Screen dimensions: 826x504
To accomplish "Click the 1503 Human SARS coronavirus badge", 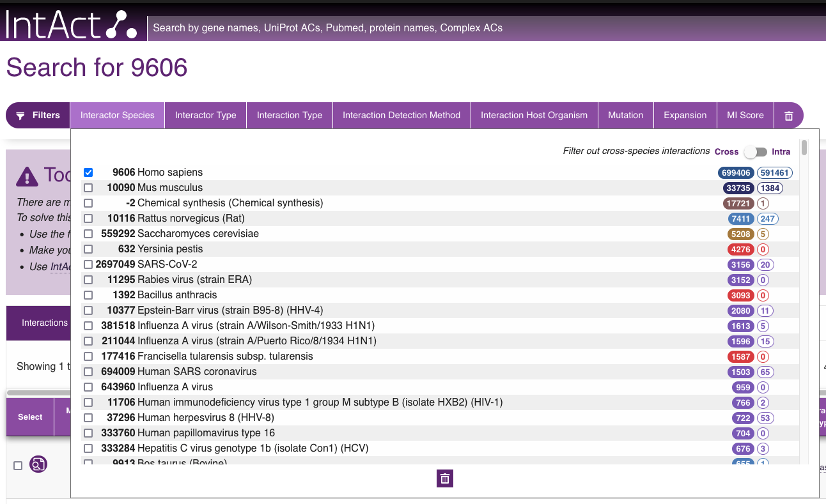I will pos(741,372).
